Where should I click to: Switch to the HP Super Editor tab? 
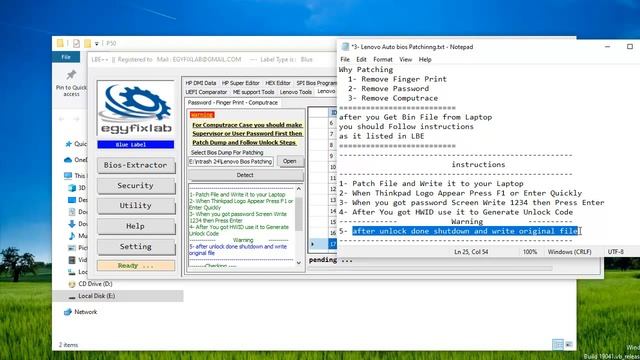tap(240, 83)
